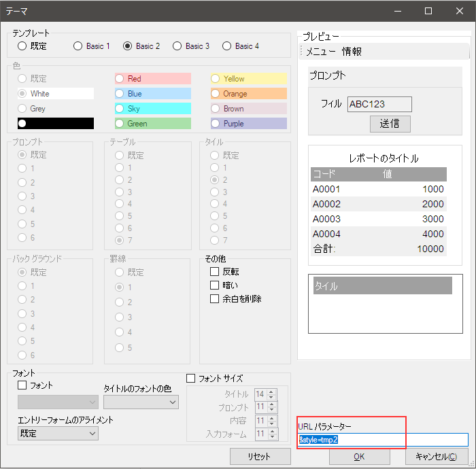Minimize the テーマ window
The image size is (476, 469).
click(x=398, y=12)
